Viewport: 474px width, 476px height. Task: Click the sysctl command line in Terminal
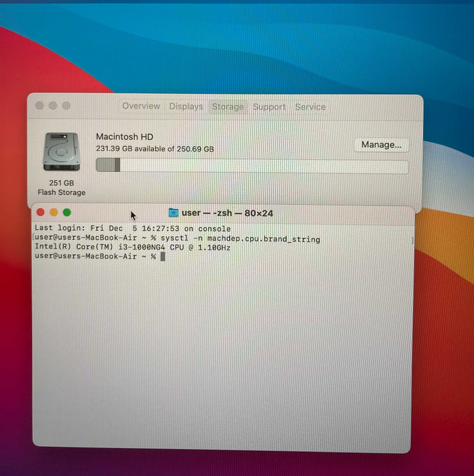(x=177, y=238)
